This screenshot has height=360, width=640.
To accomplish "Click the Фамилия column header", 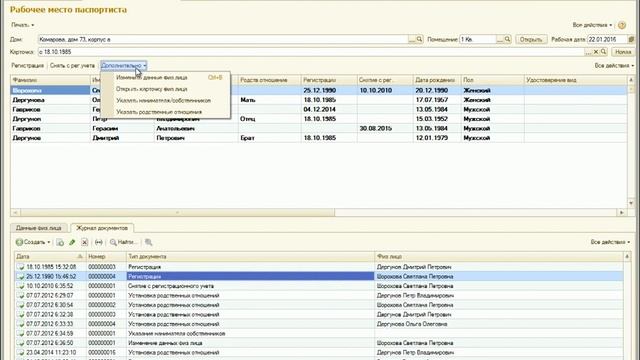I will (x=50, y=80).
